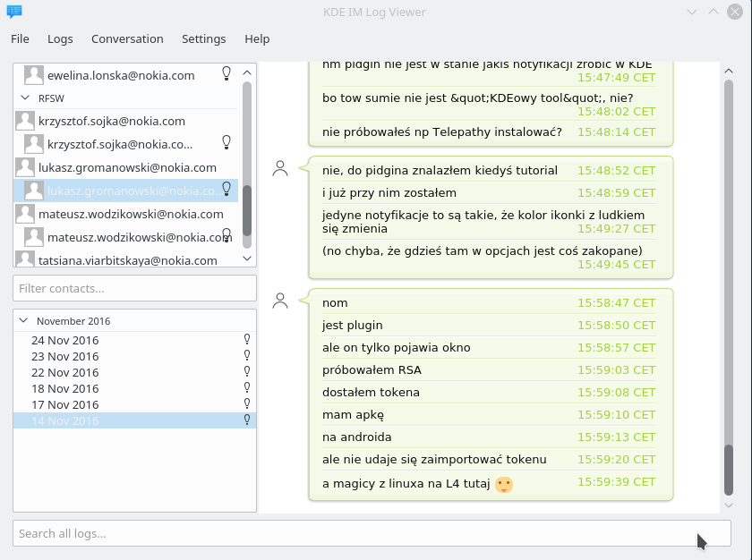The height and width of the screenshot is (560, 752).
Task: Click lightbulb icon on 23 Nov 2016 row
Action: (x=247, y=355)
